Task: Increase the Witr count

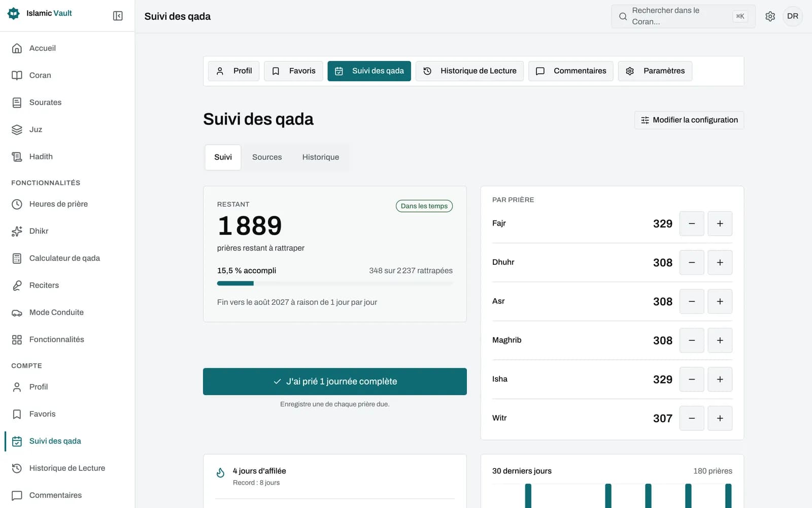Action: [720, 419]
